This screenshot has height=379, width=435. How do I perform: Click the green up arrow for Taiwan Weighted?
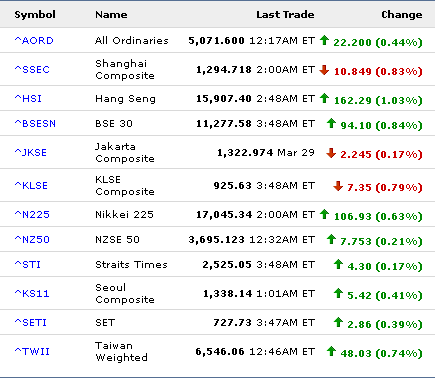pyautogui.click(x=331, y=351)
